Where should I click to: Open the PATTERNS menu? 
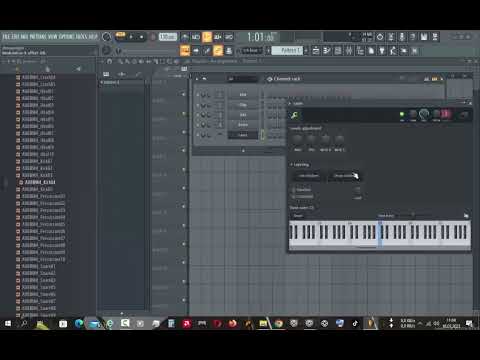pyautogui.click(x=38, y=37)
